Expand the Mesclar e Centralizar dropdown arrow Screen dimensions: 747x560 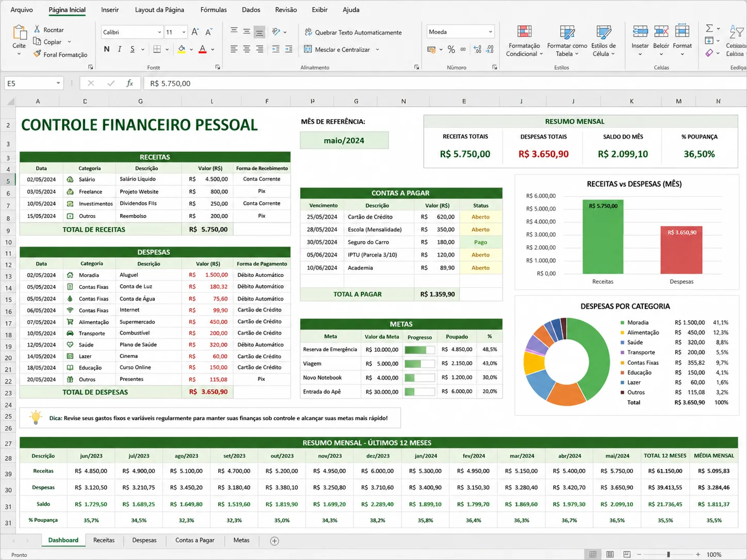click(378, 50)
